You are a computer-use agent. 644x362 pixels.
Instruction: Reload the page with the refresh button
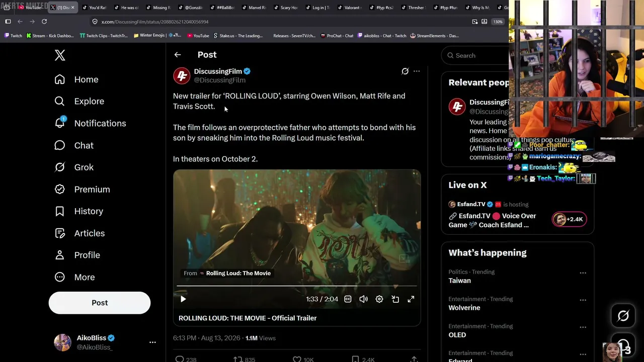44,22
